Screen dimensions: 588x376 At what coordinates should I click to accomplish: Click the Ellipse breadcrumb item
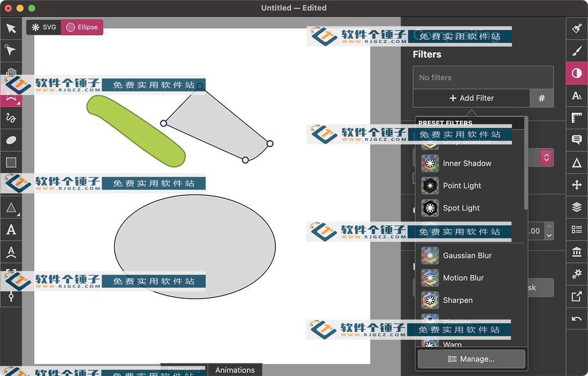tap(82, 27)
